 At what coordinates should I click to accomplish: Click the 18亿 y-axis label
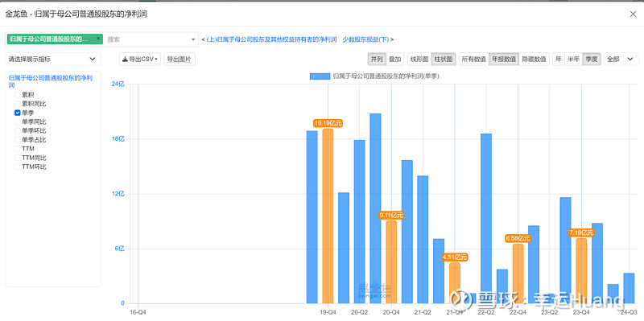click(x=118, y=138)
